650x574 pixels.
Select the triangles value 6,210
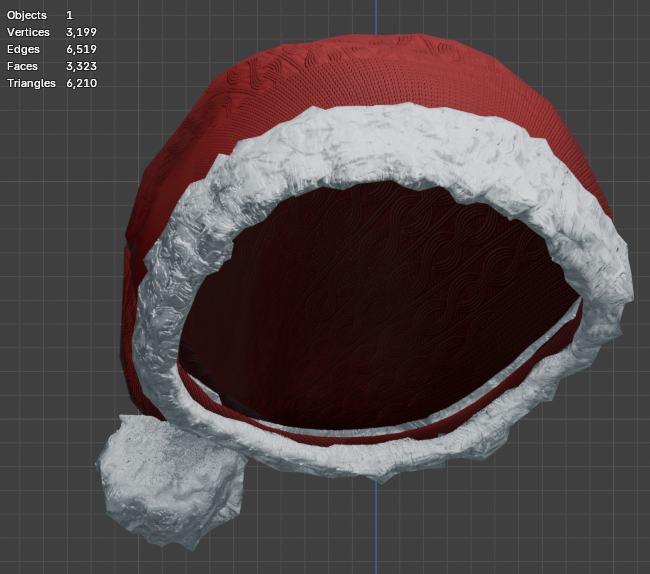click(82, 83)
